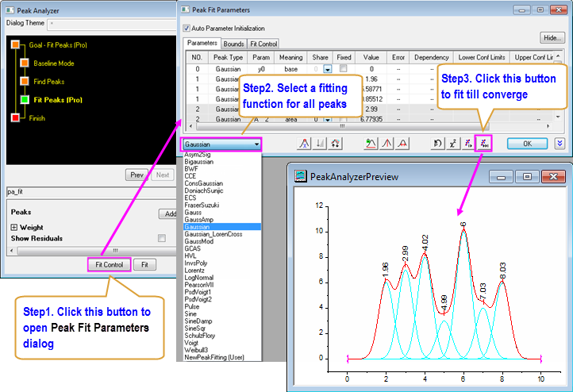Screen dimensions: 573x392
Task: Check the Fixed box for parameter y0
Action: (x=343, y=69)
